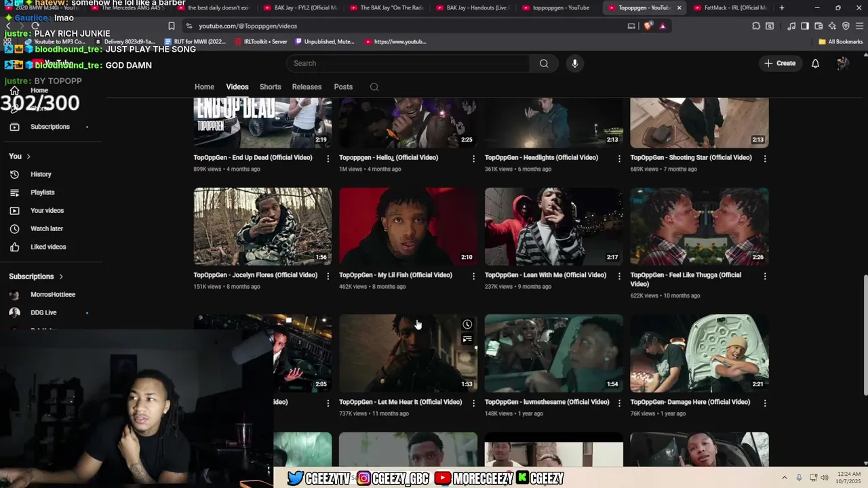Image resolution: width=868 pixels, height=488 pixels.
Task: Open a new browser tab with plus
Action: (782, 7)
